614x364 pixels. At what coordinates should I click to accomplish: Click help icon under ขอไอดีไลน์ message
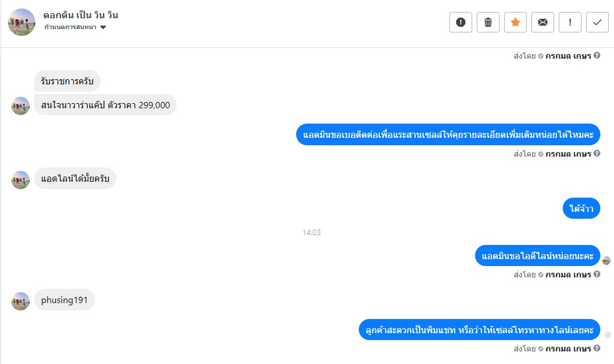pyautogui.click(x=597, y=274)
